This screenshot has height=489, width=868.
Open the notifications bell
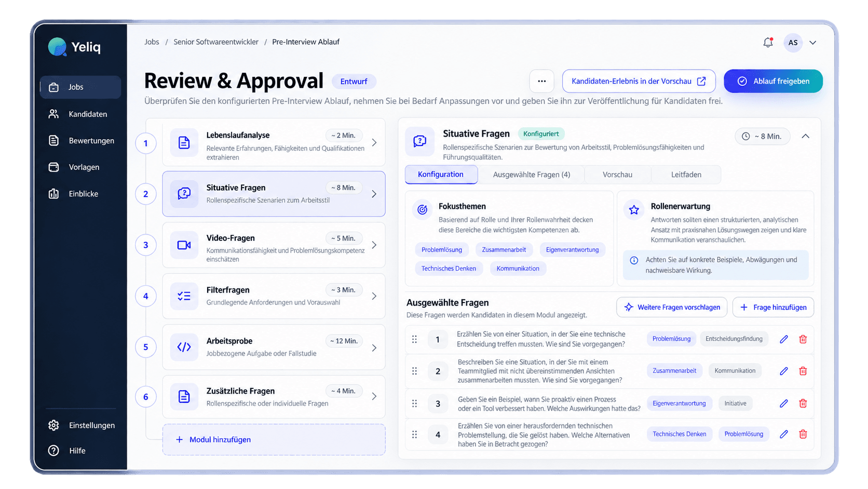(768, 43)
